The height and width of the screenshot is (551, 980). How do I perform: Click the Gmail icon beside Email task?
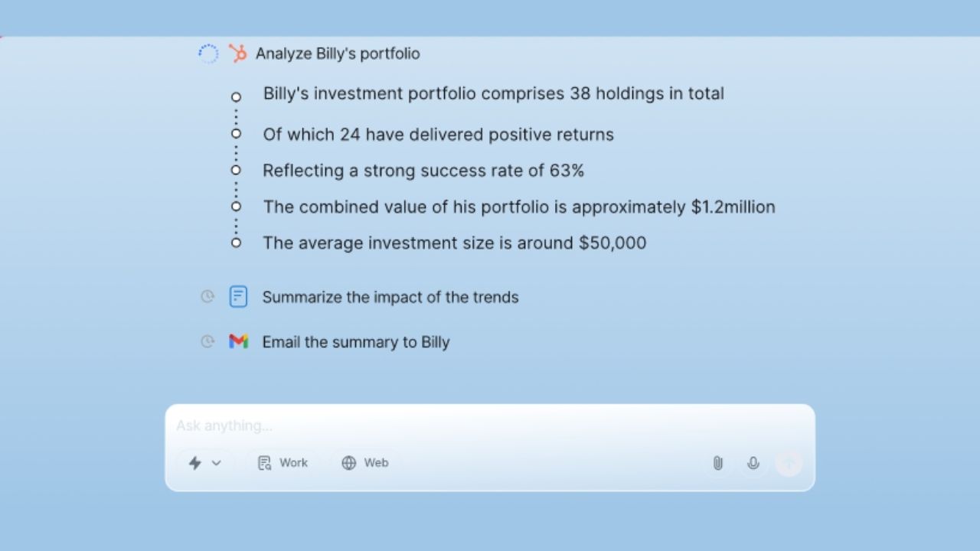click(238, 341)
